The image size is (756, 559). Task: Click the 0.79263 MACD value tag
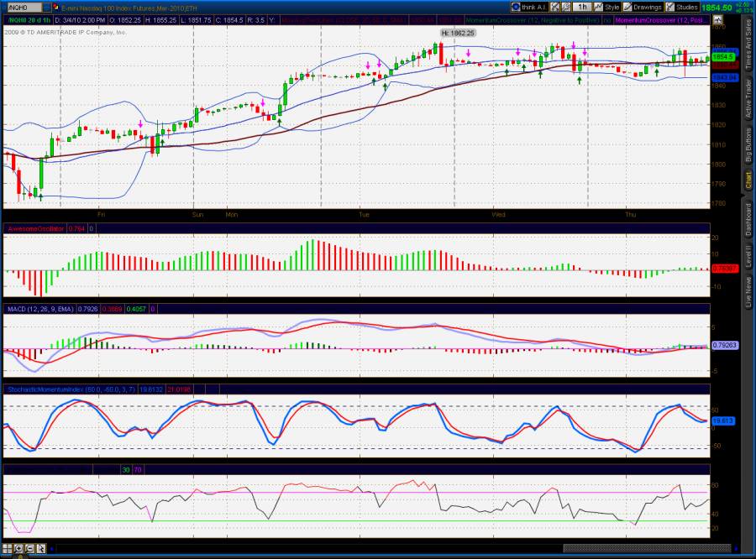(725, 345)
